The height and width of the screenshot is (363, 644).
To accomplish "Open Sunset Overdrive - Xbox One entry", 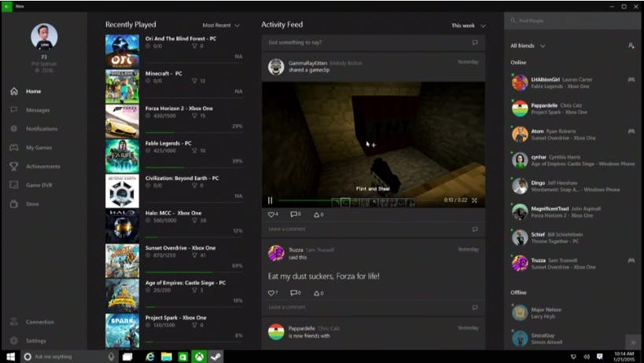I will (x=174, y=260).
